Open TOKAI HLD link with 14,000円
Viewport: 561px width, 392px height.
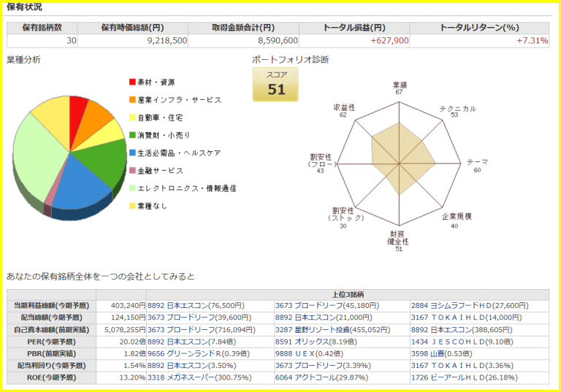click(466, 318)
